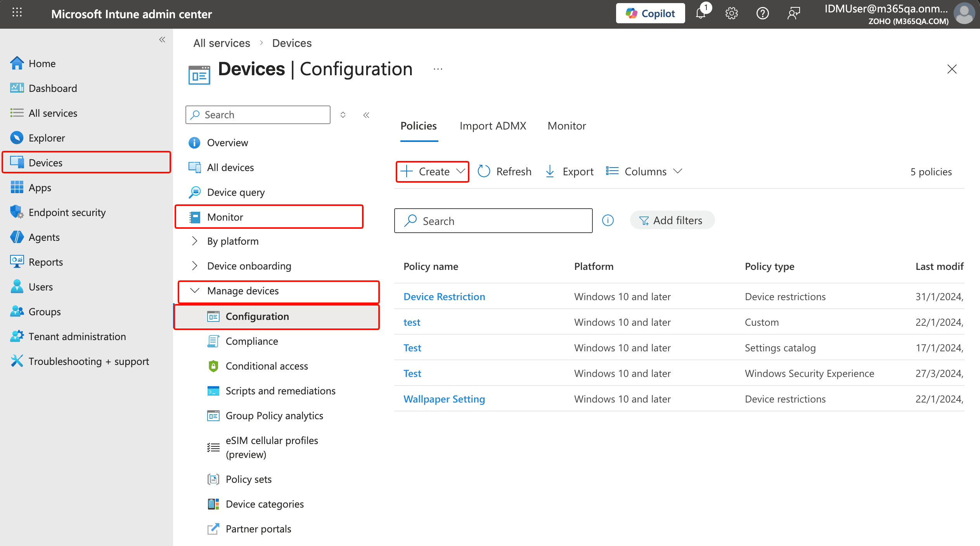Switch to the Import ADMX tab
The height and width of the screenshot is (546, 980).
[x=493, y=126]
